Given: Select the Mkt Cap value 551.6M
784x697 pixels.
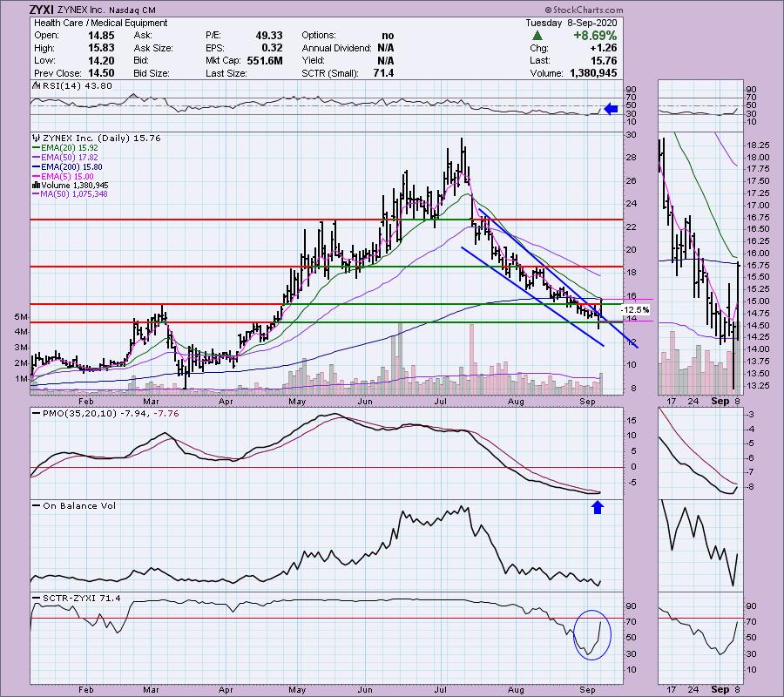Looking at the screenshot, I should [x=265, y=60].
